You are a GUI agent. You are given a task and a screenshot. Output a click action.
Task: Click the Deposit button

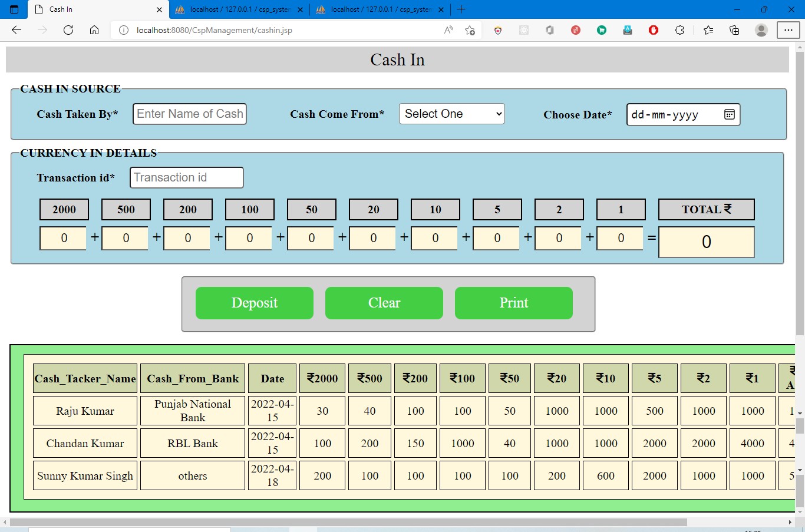255,303
